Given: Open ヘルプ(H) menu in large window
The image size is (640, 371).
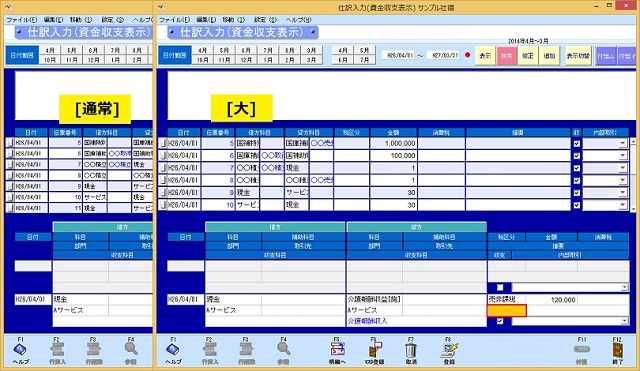Looking at the screenshot, I should pyautogui.click(x=298, y=20).
